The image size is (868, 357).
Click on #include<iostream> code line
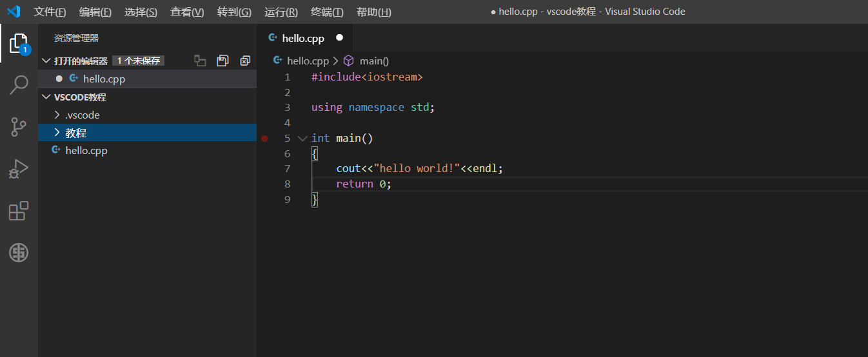[367, 77]
